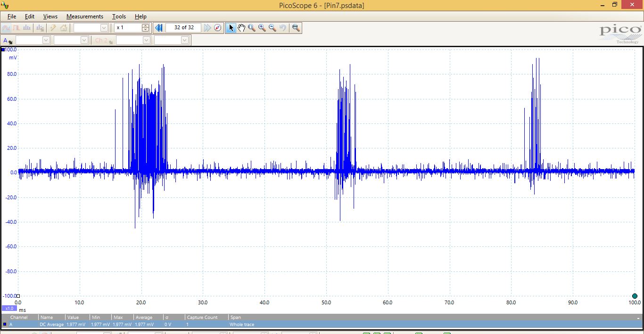The image size is (644, 334).
Task: Expand the Channel A coupling dropdown
Action: click(84, 41)
